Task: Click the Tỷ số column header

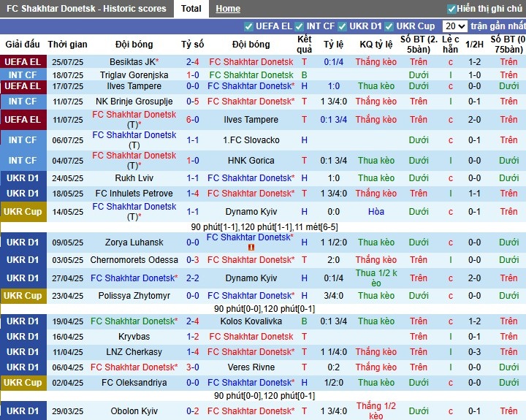Action: pos(193,45)
